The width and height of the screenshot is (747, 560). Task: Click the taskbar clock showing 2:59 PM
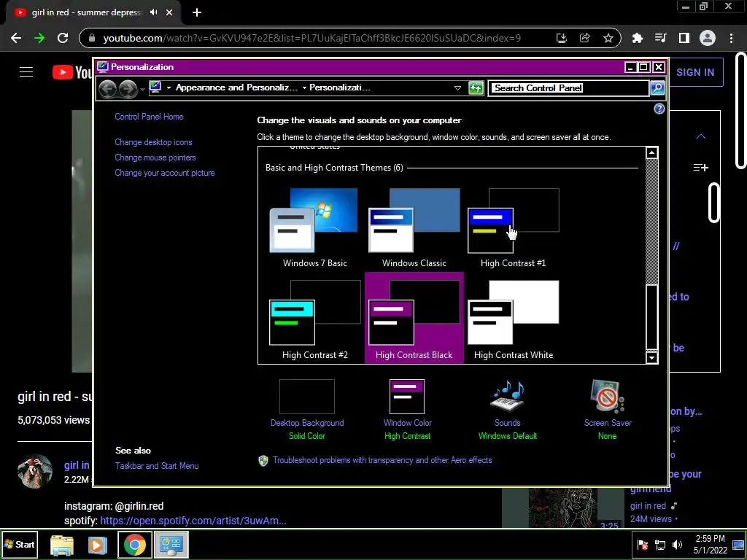point(711,544)
